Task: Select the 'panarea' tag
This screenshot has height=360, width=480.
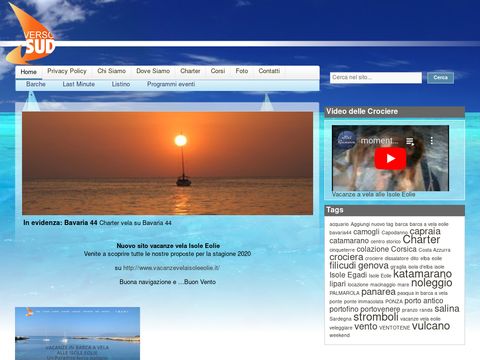Action: [378, 292]
